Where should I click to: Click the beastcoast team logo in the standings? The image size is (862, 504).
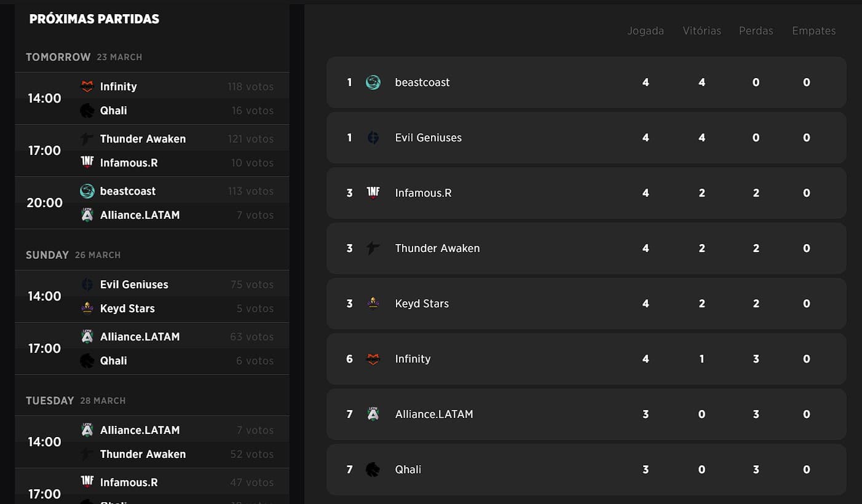[374, 82]
